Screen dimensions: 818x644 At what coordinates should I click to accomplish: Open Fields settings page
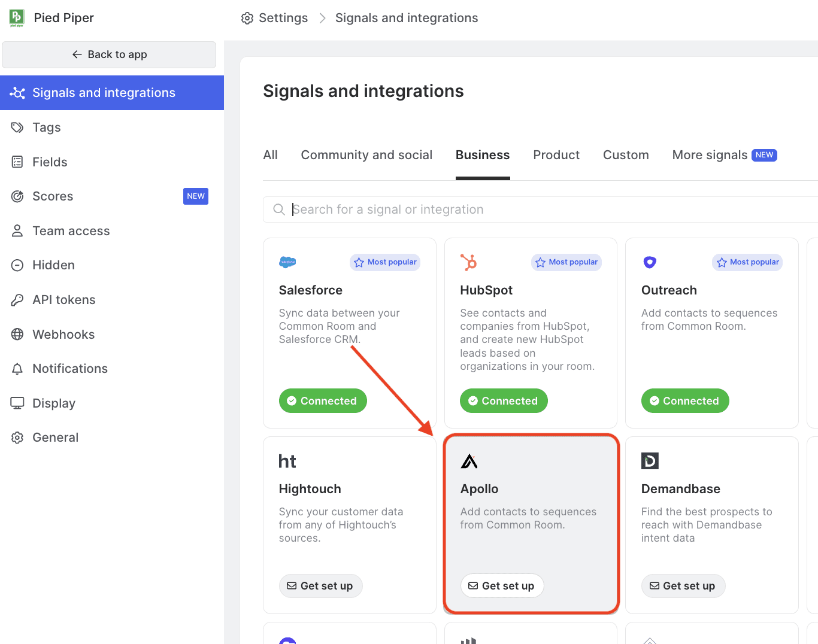pyautogui.click(x=112, y=162)
